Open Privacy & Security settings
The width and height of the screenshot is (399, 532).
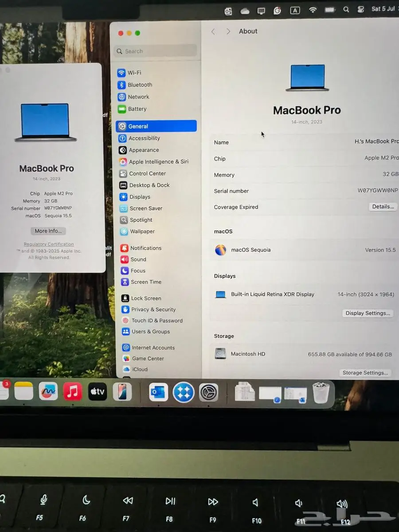click(149, 309)
